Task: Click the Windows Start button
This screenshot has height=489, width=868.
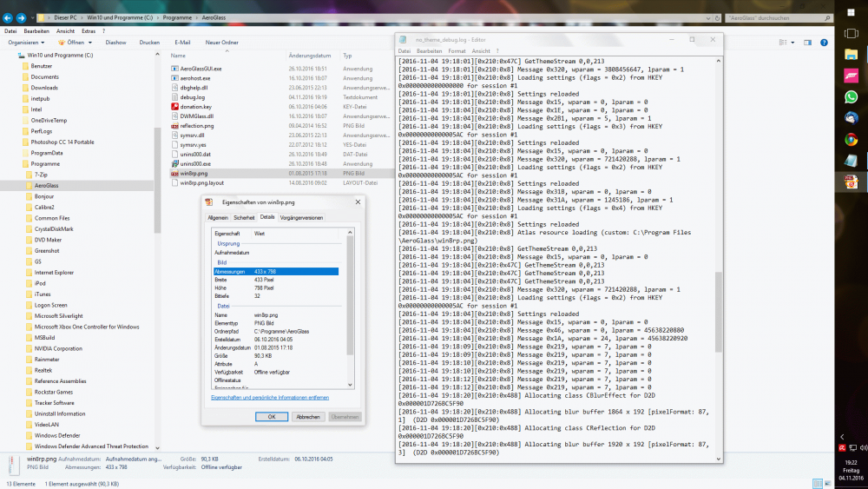Action: click(x=851, y=11)
